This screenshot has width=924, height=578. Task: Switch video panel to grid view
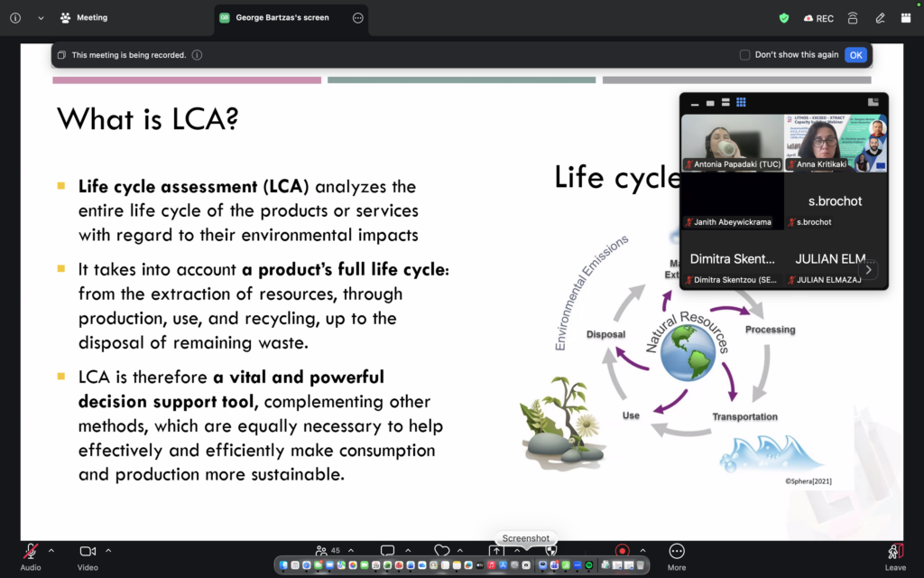click(742, 102)
